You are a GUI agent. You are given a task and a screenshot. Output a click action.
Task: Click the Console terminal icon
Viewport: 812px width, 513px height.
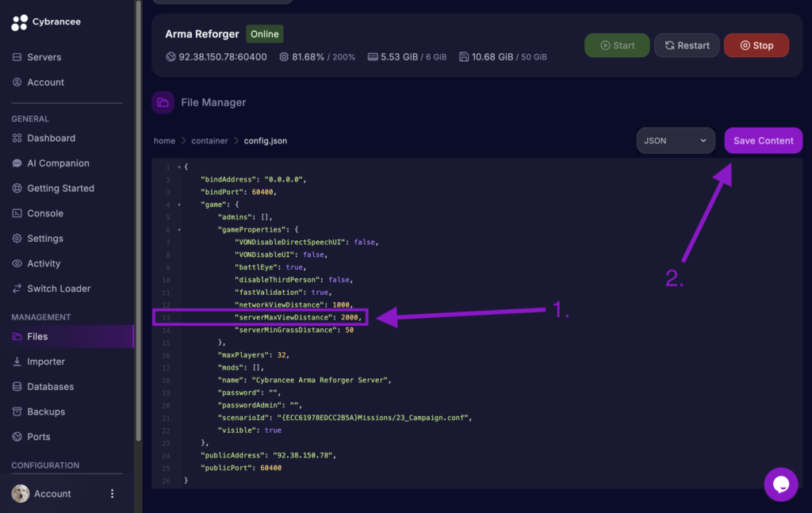(17, 213)
